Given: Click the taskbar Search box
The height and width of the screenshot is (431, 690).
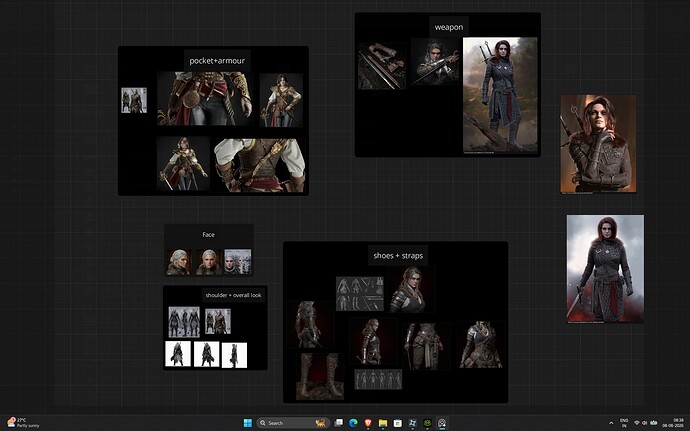Looking at the screenshot, I should point(293,423).
